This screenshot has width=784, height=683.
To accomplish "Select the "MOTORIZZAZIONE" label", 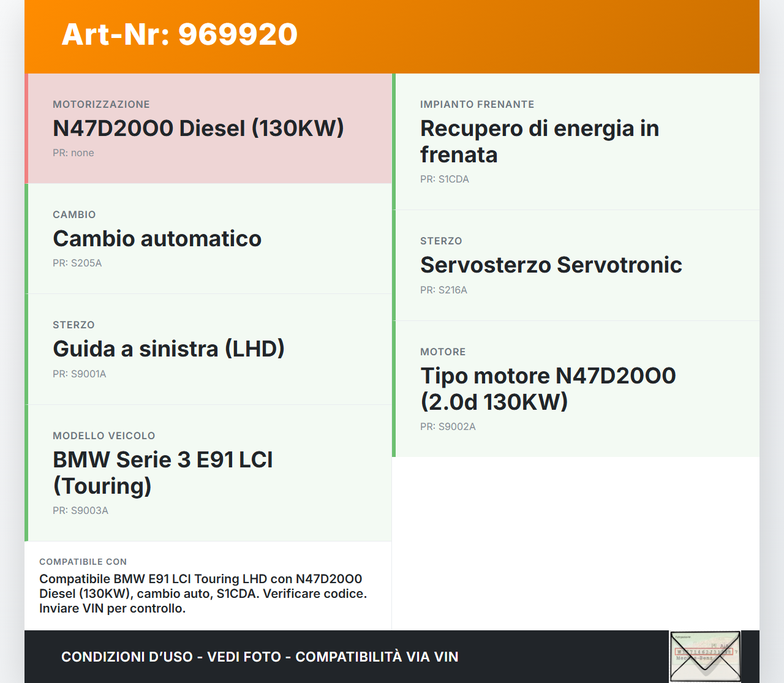I will point(101,104).
